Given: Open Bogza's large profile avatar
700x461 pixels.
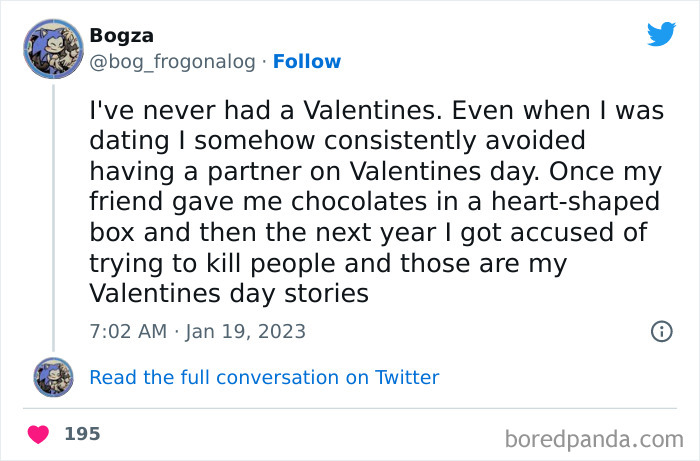Looking at the screenshot, I should 53,49.
